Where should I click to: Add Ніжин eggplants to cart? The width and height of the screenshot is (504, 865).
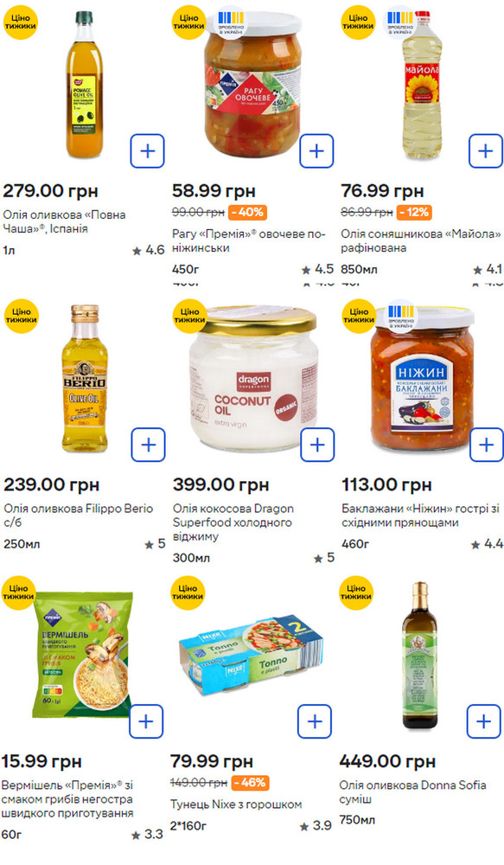point(487,445)
